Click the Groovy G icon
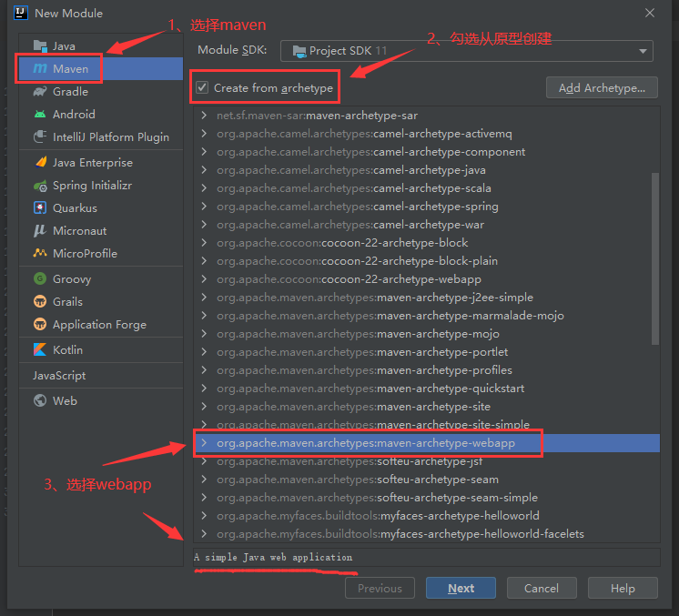The height and width of the screenshot is (616, 679). [40, 278]
